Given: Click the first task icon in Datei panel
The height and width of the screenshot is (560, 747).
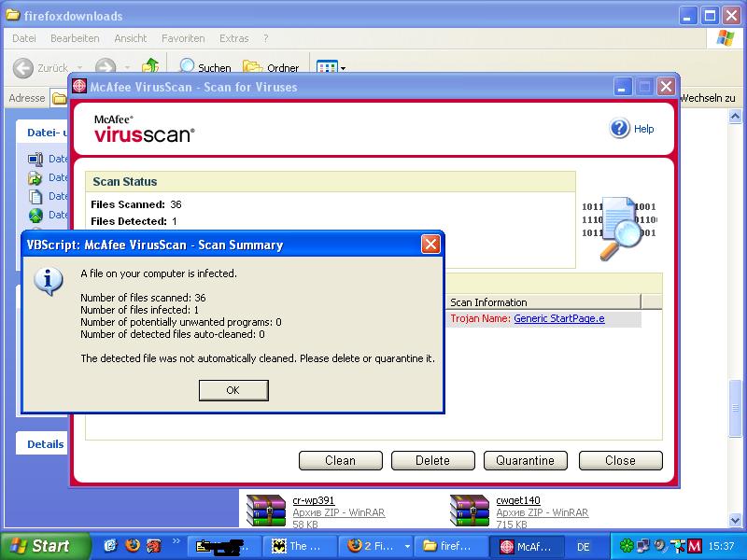Looking at the screenshot, I should coord(35,159).
